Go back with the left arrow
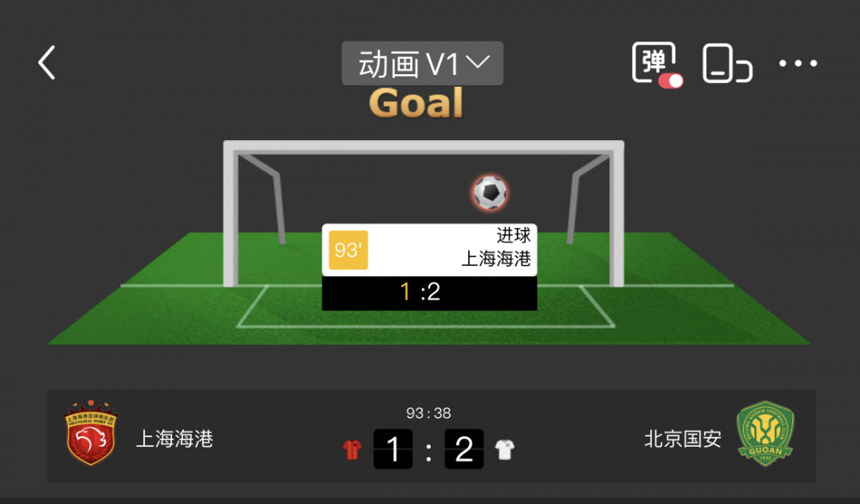 pyautogui.click(x=47, y=63)
